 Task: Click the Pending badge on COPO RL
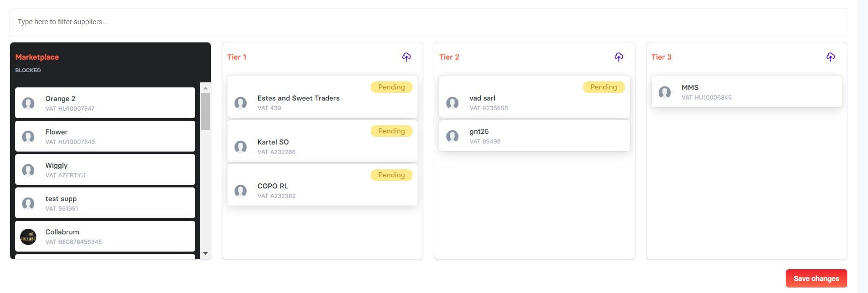tap(391, 175)
